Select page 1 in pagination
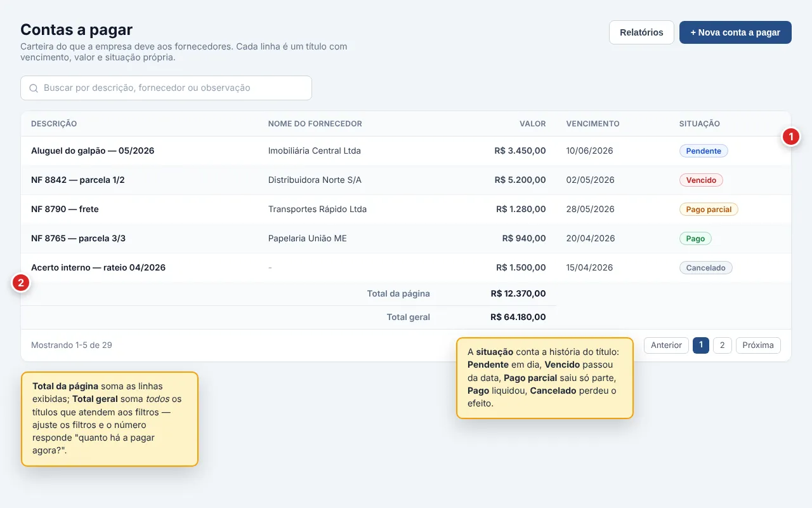This screenshot has height=508, width=812. [x=701, y=345]
